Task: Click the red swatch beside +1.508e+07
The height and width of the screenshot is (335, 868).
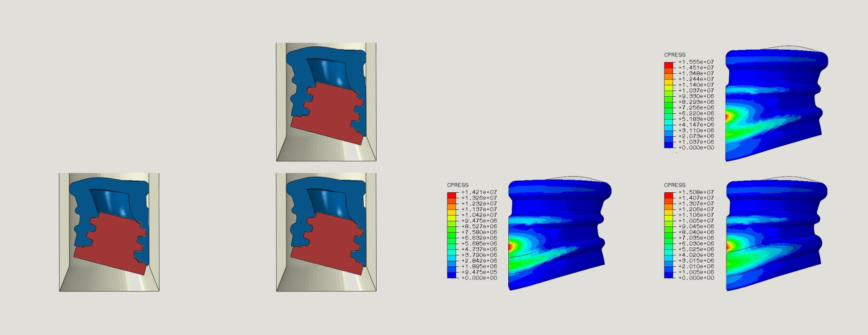Action: coord(669,195)
